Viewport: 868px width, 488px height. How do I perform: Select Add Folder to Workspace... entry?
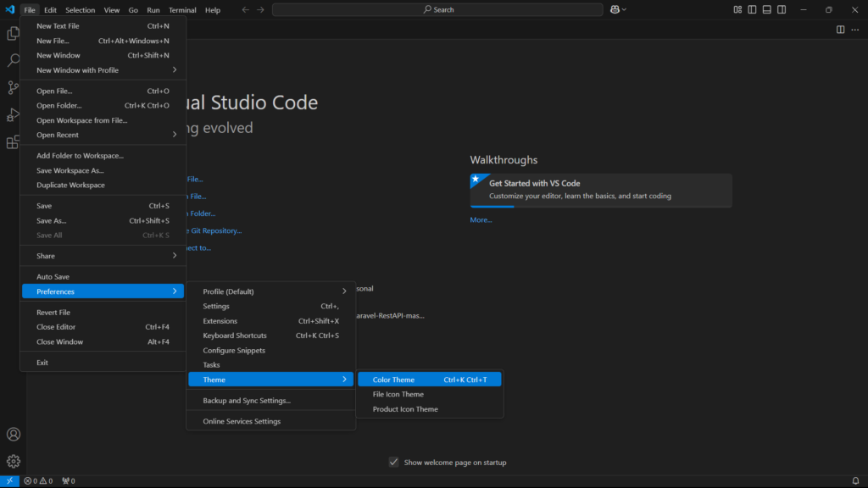point(103,156)
